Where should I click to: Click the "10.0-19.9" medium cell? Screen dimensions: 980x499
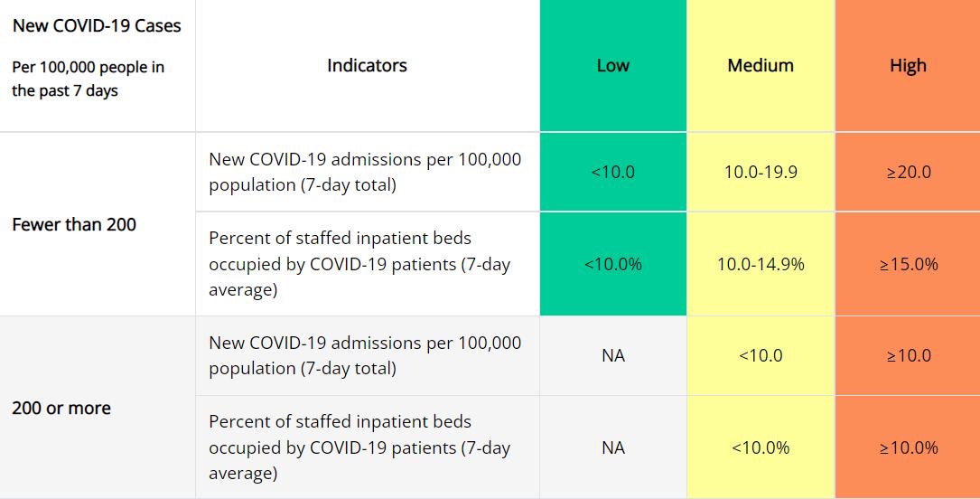[x=761, y=172]
